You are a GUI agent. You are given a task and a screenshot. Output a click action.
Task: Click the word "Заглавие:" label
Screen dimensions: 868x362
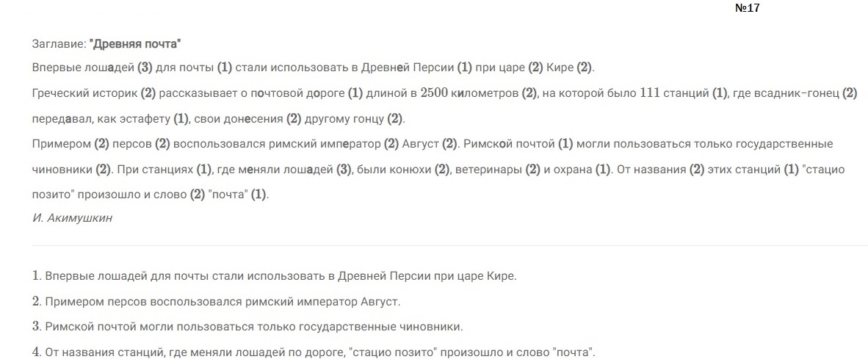click(59, 44)
